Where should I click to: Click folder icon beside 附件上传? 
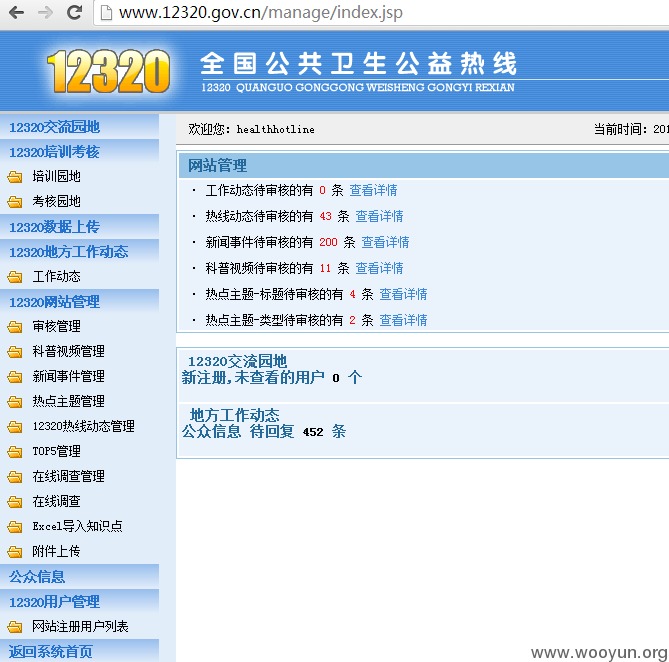(15, 552)
